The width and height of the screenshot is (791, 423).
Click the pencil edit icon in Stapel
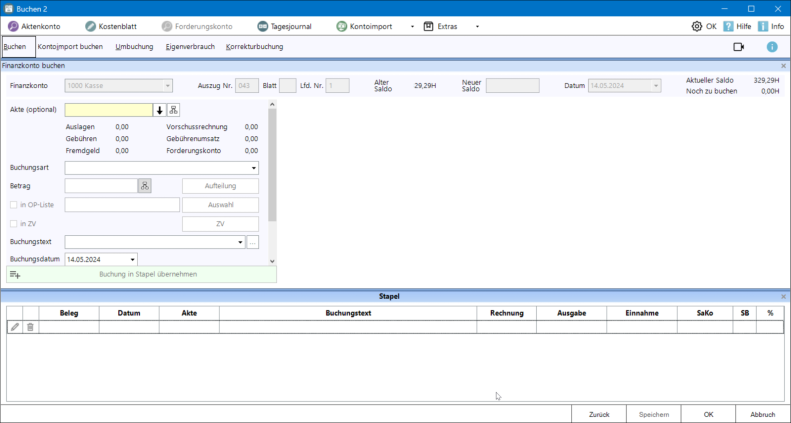coord(14,327)
